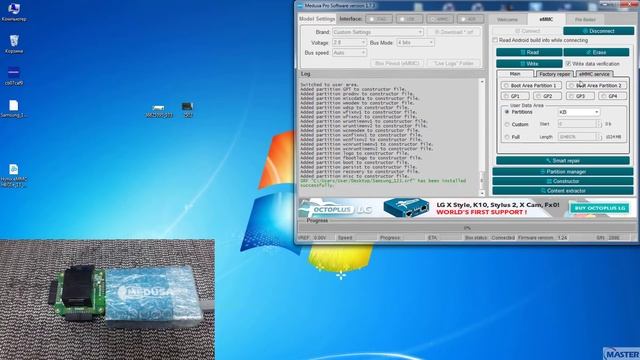Select the black chip desktop icon
The width and height of the screenshot is (640, 360).
187,110
